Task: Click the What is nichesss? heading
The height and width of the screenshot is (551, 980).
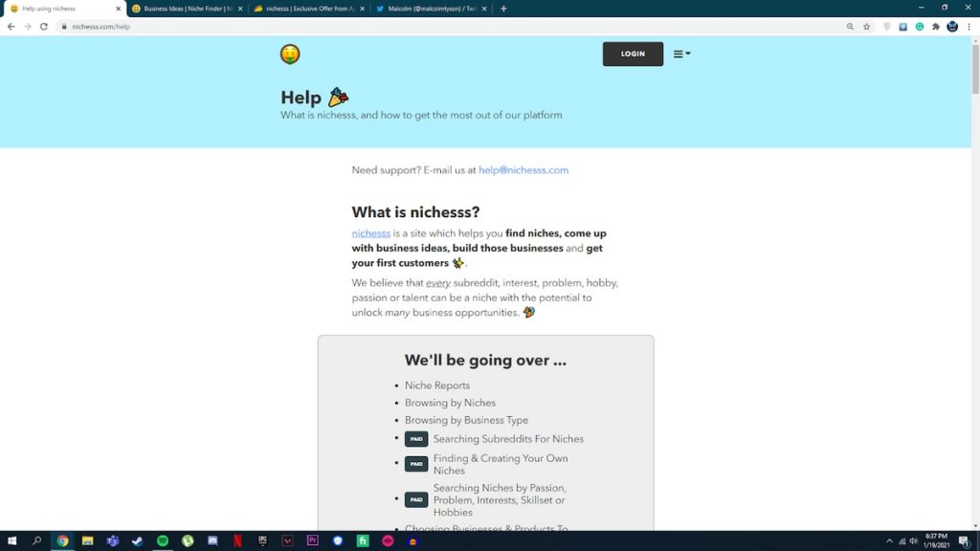Action: pyautogui.click(x=415, y=212)
